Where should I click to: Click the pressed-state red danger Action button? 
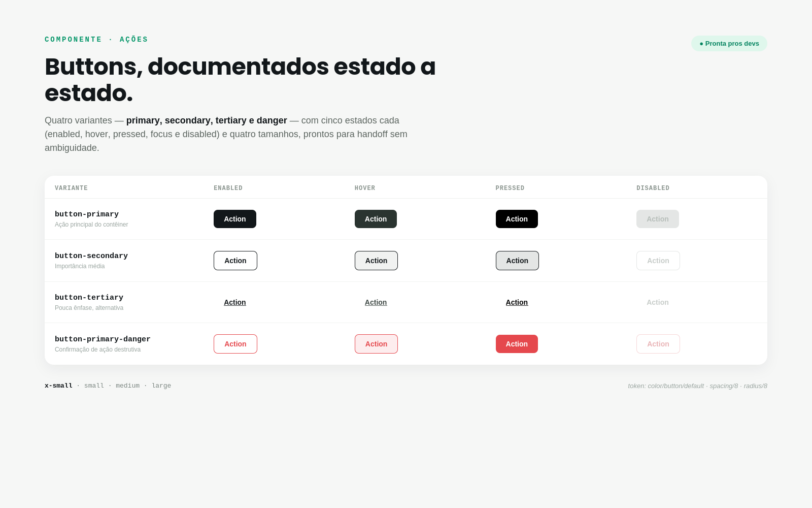pos(517,344)
